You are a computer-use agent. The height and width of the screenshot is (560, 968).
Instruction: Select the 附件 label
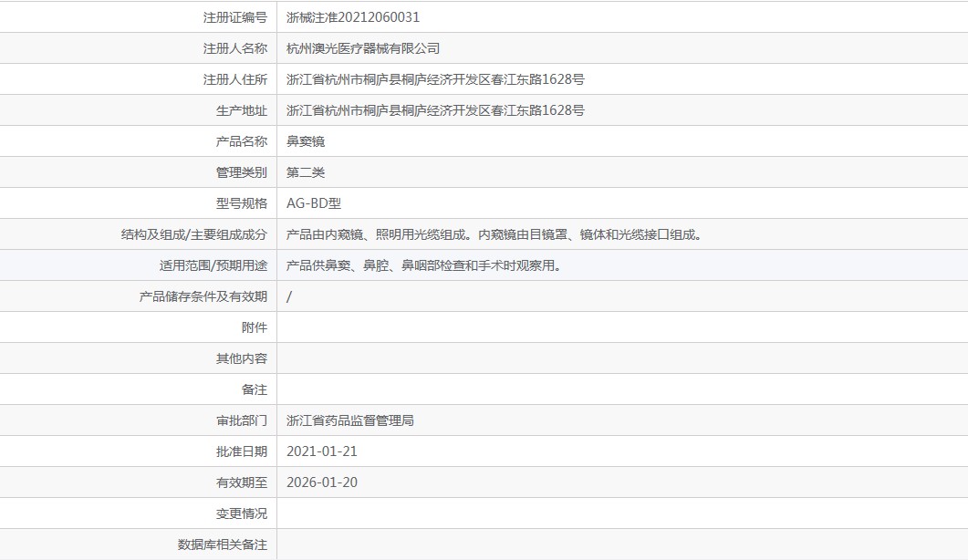pos(255,327)
